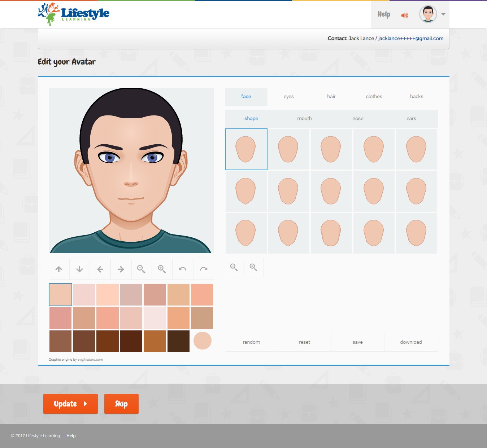This screenshot has width=487, height=448.
Task: Choose the second face shape in top row
Action: click(288, 149)
